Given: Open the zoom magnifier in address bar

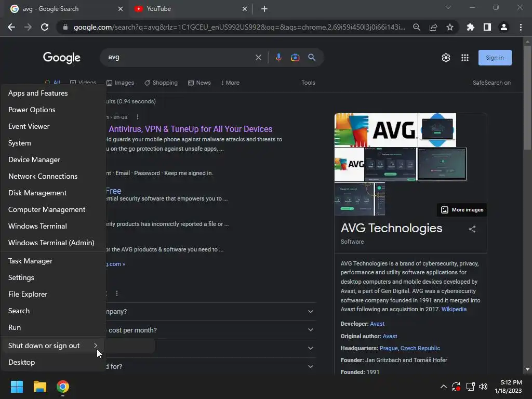Looking at the screenshot, I should 416,27.
